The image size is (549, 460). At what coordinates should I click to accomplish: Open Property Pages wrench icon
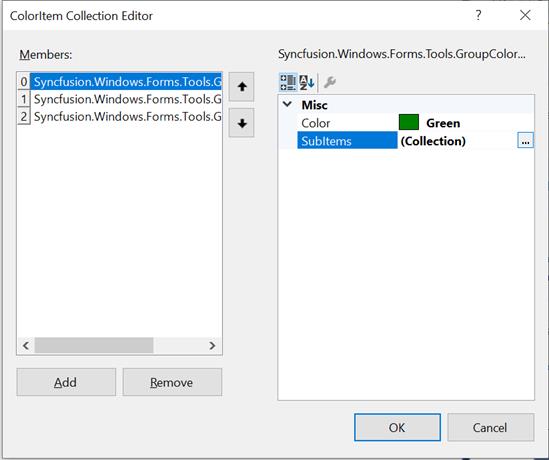(329, 82)
